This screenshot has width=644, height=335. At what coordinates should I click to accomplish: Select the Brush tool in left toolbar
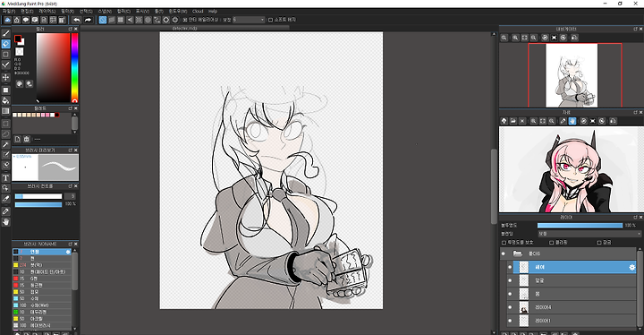pos(5,33)
